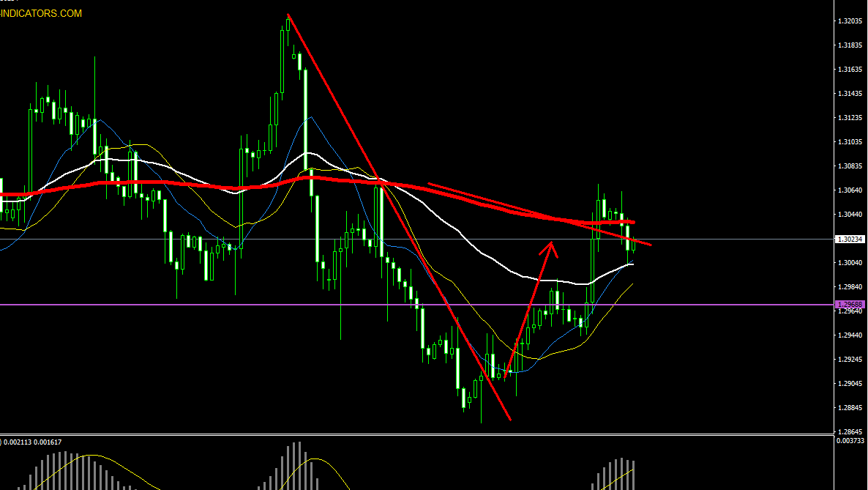Click the 1.30835 price axis label

(850, 166)
